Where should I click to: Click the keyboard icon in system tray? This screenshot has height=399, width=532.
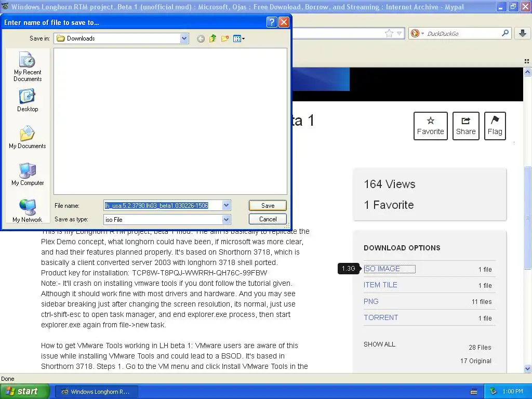(474, 392)
